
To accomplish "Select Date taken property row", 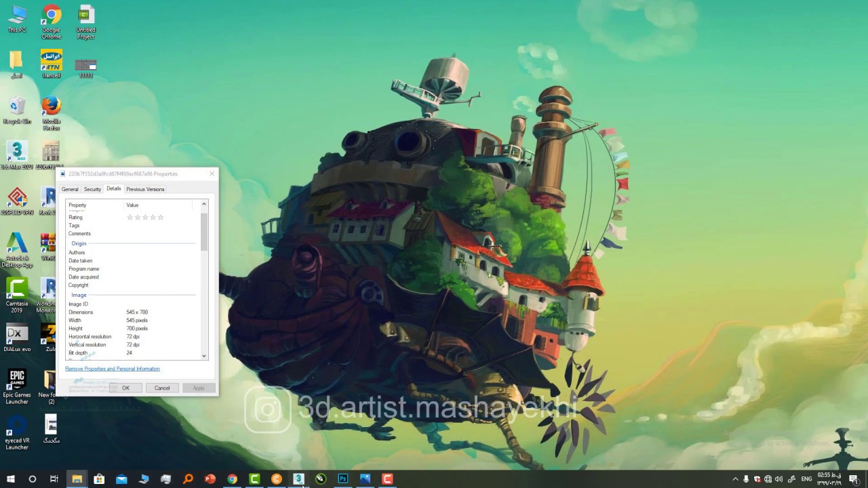I will click(x=132, y=261).
